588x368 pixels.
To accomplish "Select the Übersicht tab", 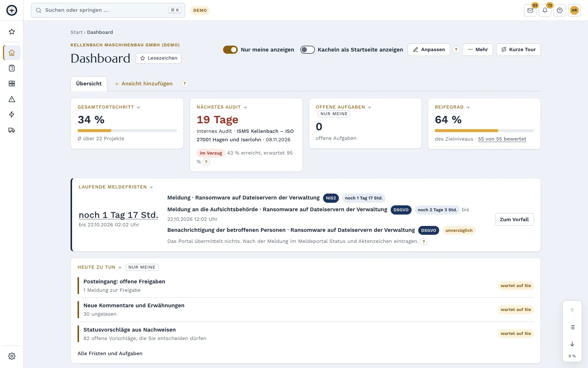I will click(89, 84).
